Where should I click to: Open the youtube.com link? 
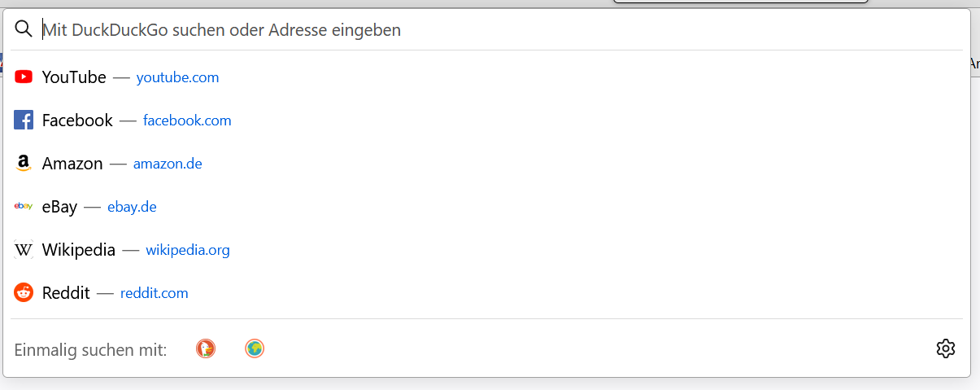click(177, 77)
